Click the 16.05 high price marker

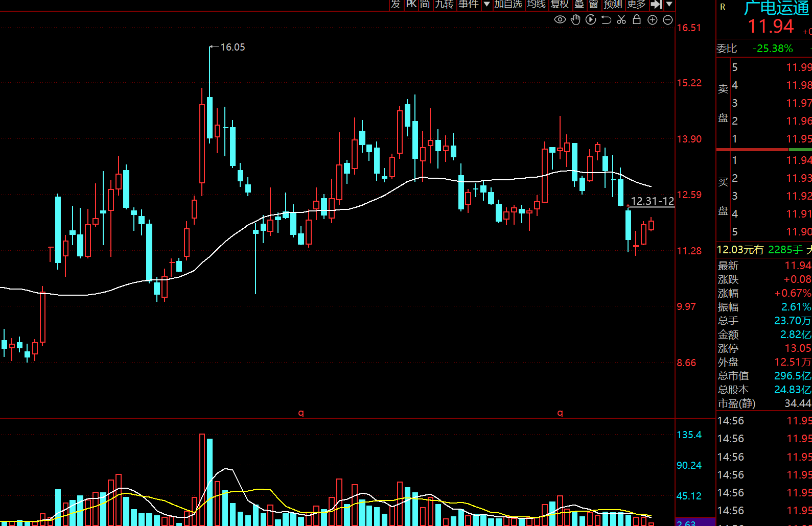[x=233, y=47]
